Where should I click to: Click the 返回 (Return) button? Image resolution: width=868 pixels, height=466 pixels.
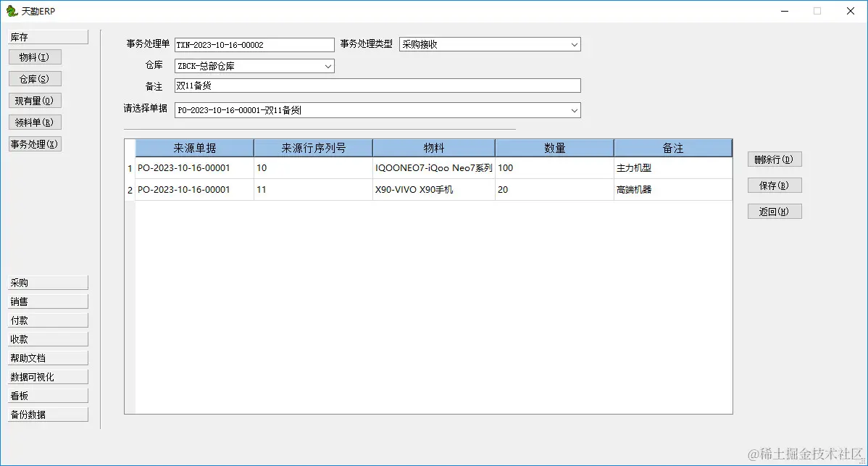click(x=774, y=211)
